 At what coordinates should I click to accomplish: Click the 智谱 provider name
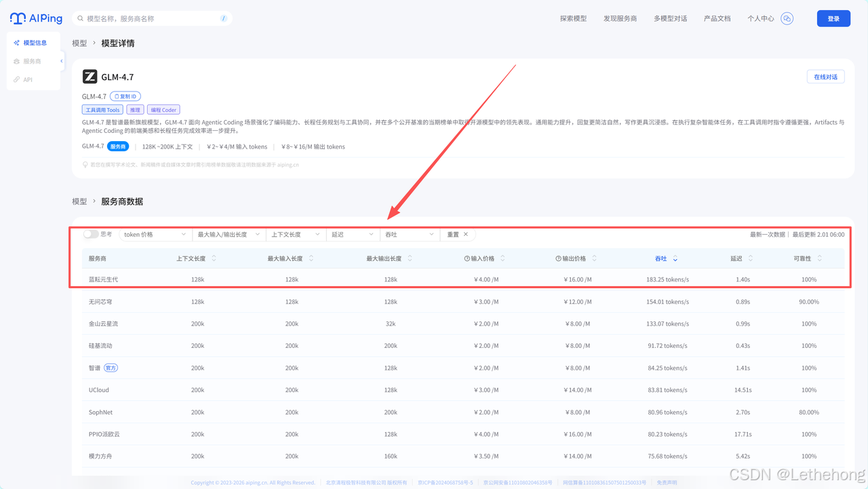[x=94, y=368]
